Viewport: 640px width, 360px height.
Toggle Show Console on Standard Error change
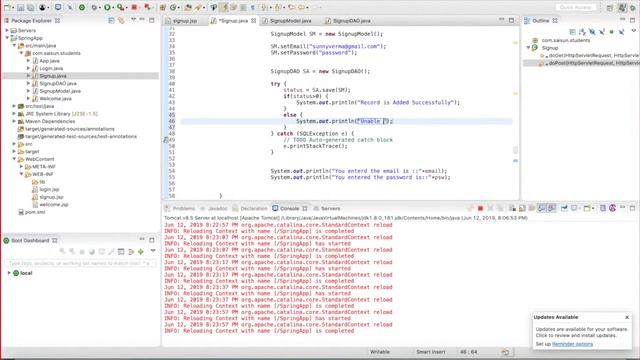coord(551,208)
